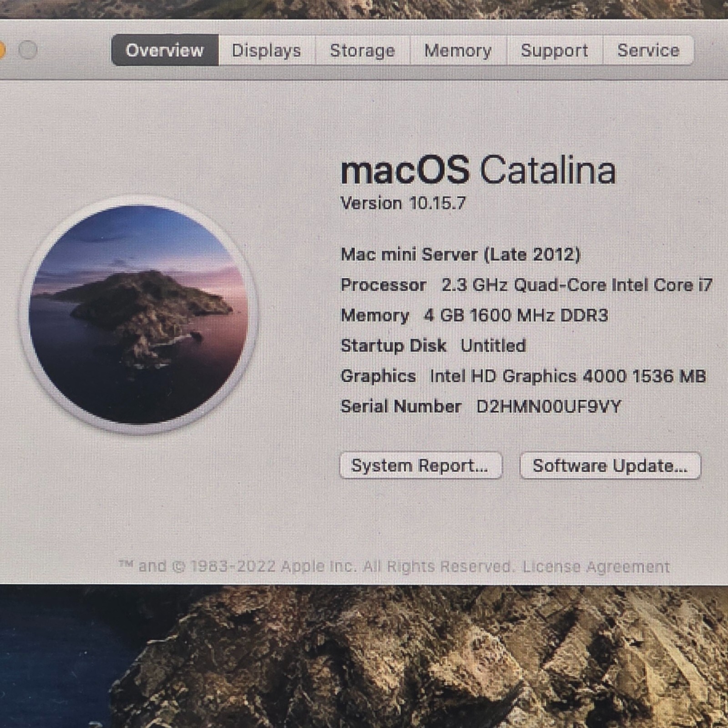Click the Processor label
The width and height of the screenshot is (728, 728).
coord(384,285)
